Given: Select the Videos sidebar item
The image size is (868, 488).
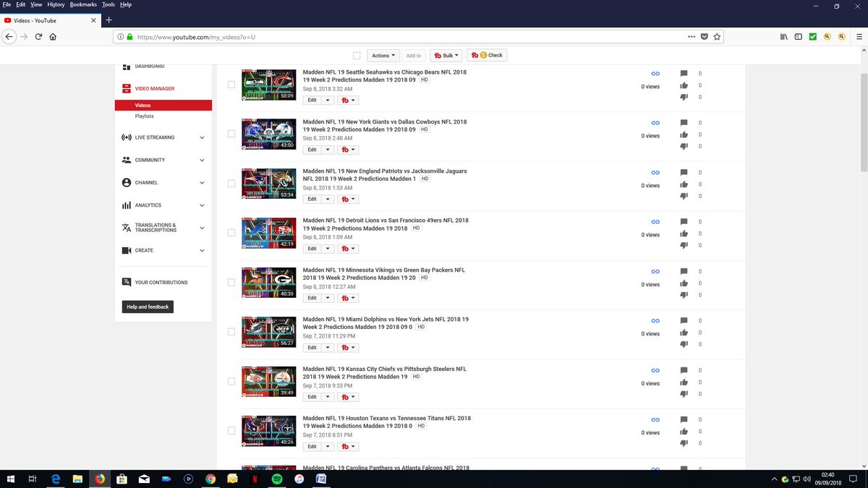Looking at the screenshot, I should [x=163, y=106].
